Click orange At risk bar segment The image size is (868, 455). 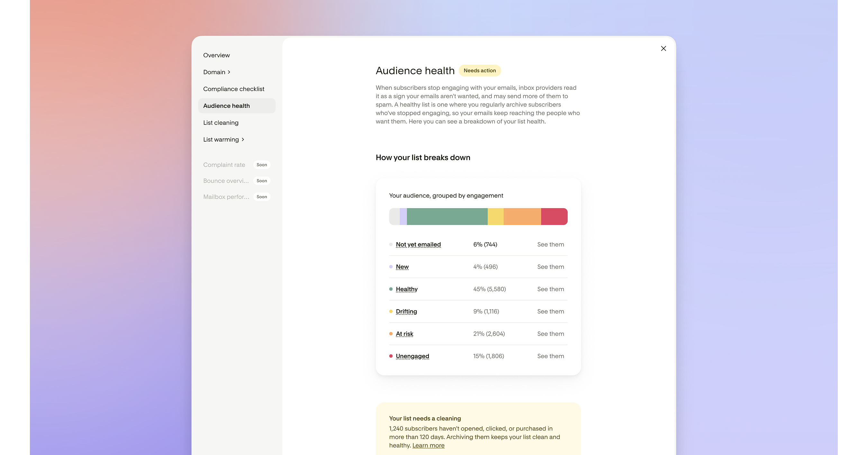(x=522, y=217)
